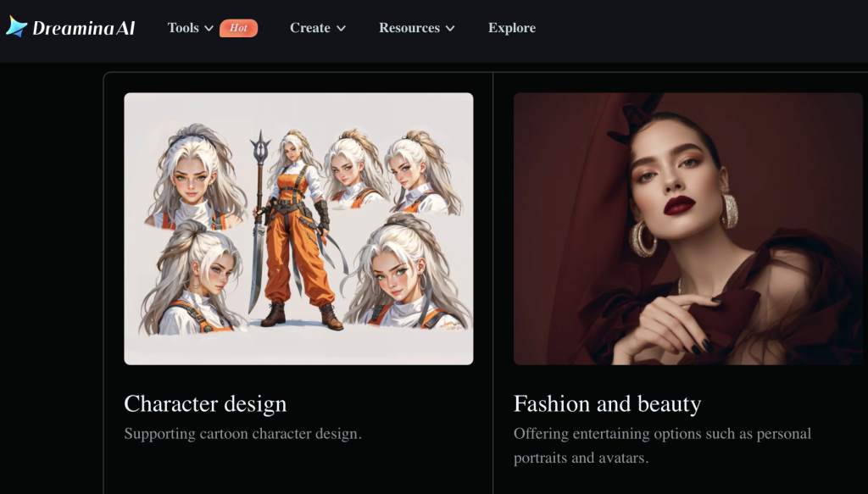The width and height of the screenshot is (868, 494).
Task: Click the Dreamina AI paper-plane logo icon
Action: (17, 27)
